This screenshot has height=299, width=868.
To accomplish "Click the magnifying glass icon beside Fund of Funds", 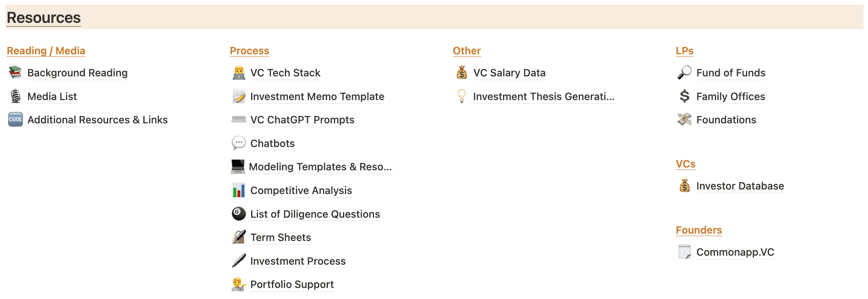I will 683,73.
